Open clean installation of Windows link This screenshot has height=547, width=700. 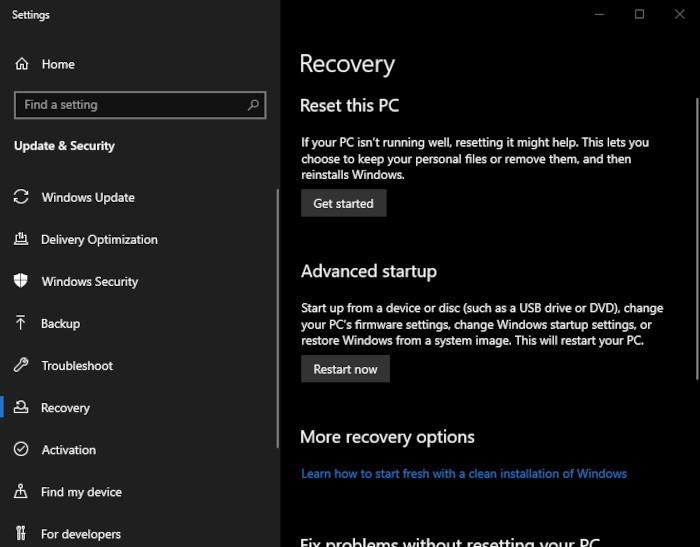coord(464,473)
